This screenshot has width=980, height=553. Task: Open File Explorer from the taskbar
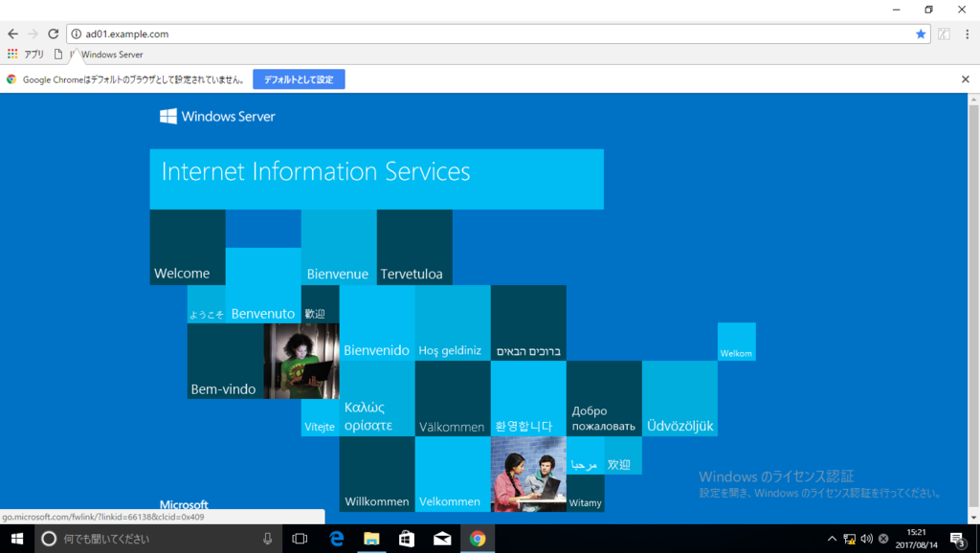click(371, 539)
